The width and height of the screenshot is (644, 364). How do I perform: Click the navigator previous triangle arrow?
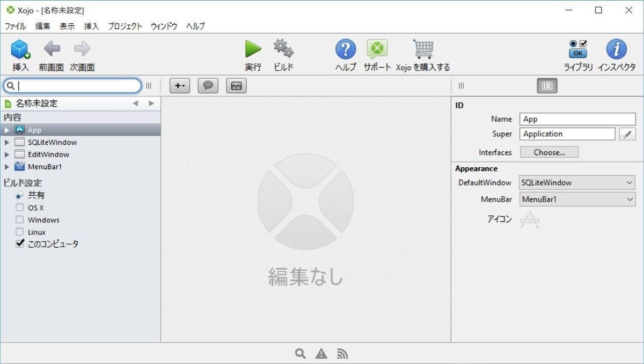pyautogui.click(x=135, y=103)
